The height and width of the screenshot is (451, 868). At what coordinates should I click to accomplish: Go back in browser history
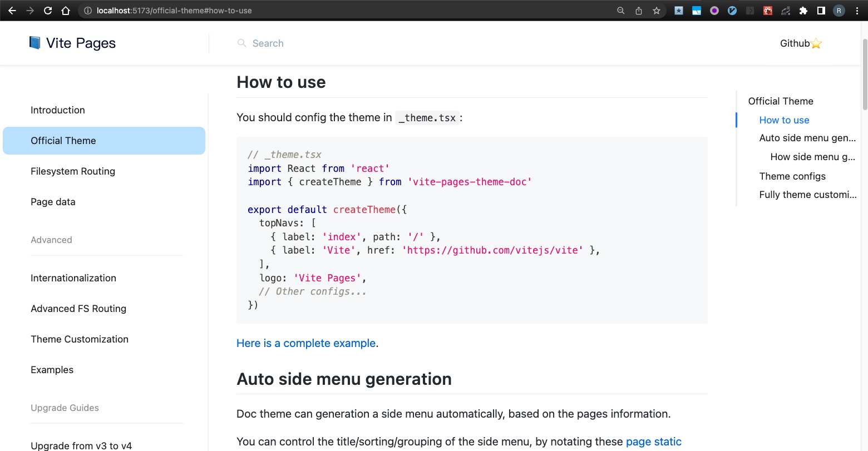click(12, 11)
